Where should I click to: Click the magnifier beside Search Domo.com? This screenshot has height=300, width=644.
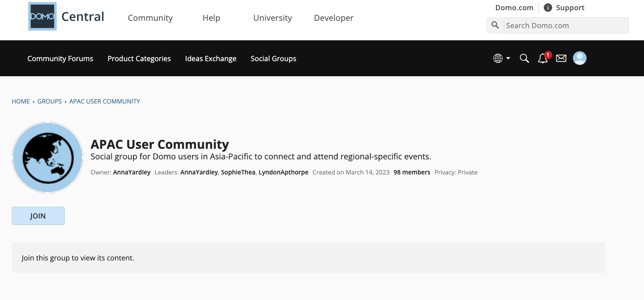[495, 25]
